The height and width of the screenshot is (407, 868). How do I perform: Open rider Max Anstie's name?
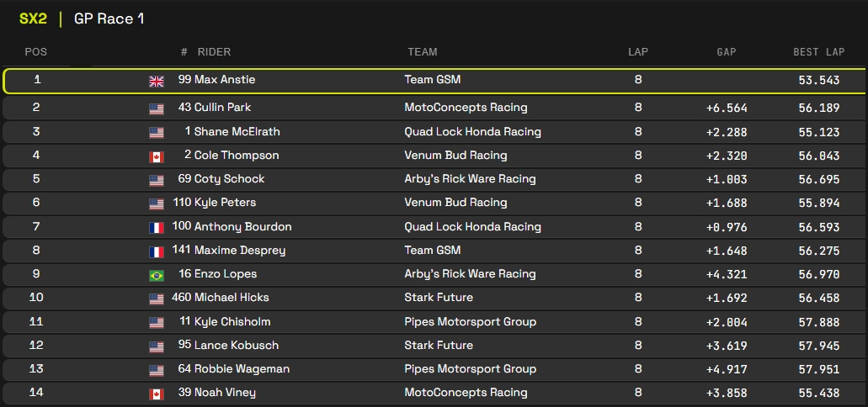pyautogui.click(x=224, y=80)
